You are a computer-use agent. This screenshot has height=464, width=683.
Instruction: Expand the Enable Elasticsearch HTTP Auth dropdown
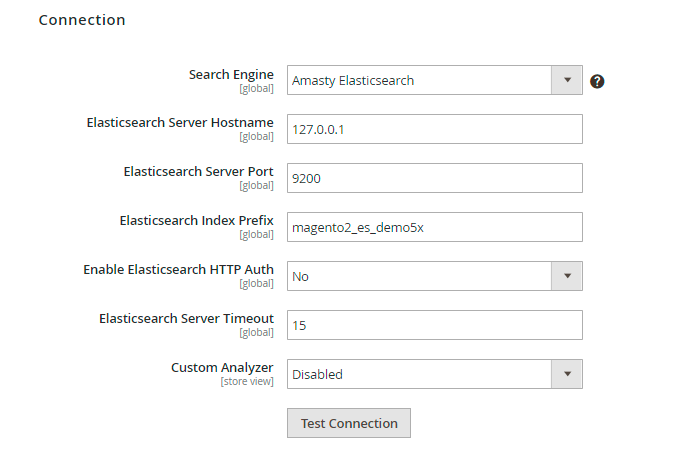(434, 276)
